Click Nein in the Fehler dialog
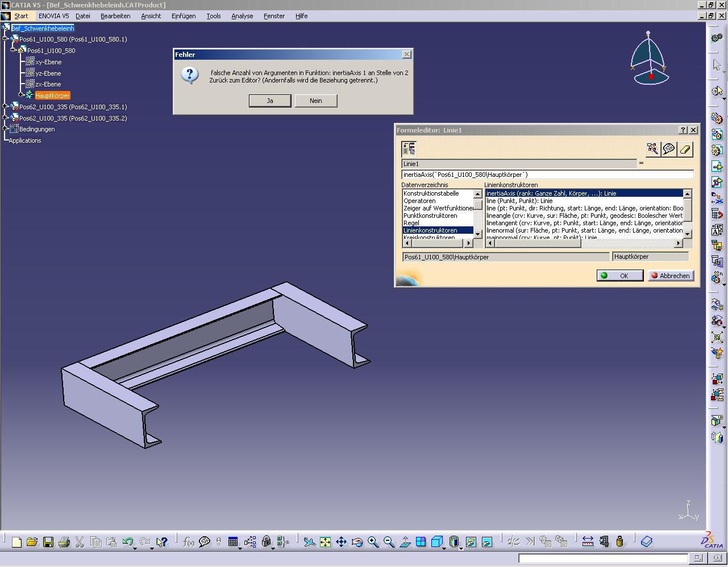728x567 pixels. pyautogui.click(x=316, y=101)
